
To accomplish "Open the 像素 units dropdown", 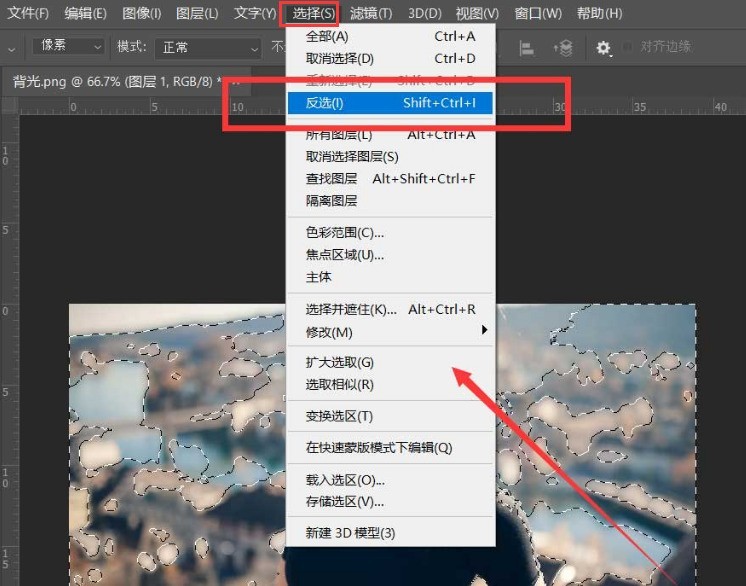I will [x=69, y=46].
